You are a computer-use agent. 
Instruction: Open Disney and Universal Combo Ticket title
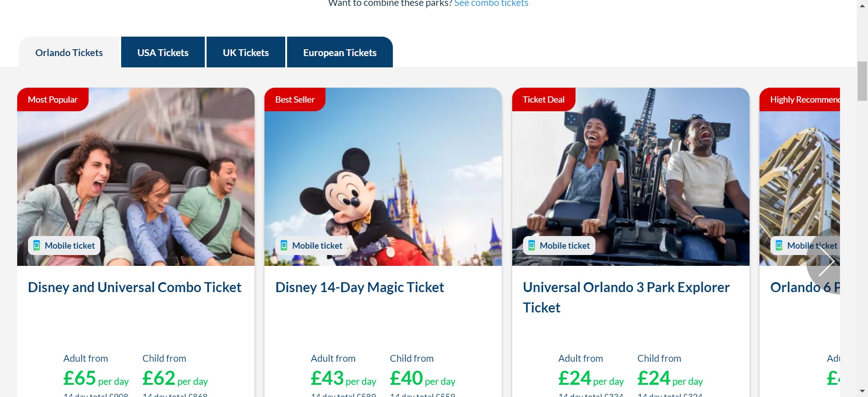point(135,288)
